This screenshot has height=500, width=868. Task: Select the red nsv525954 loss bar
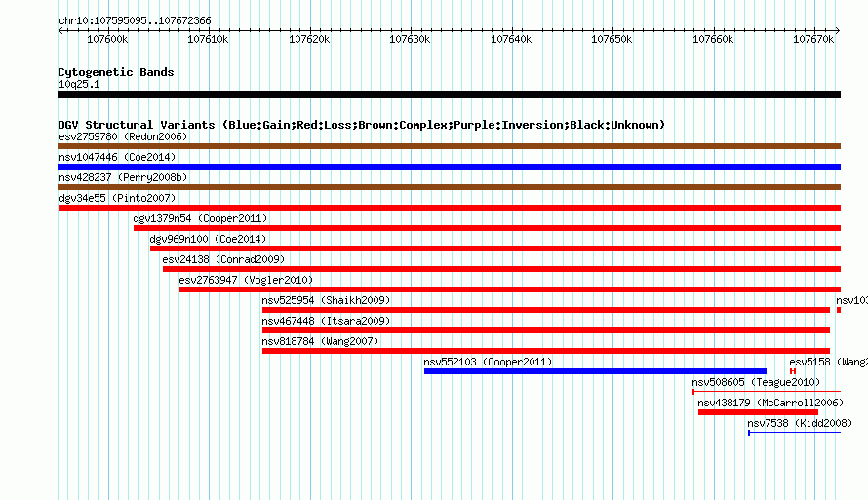pos(546,310)
